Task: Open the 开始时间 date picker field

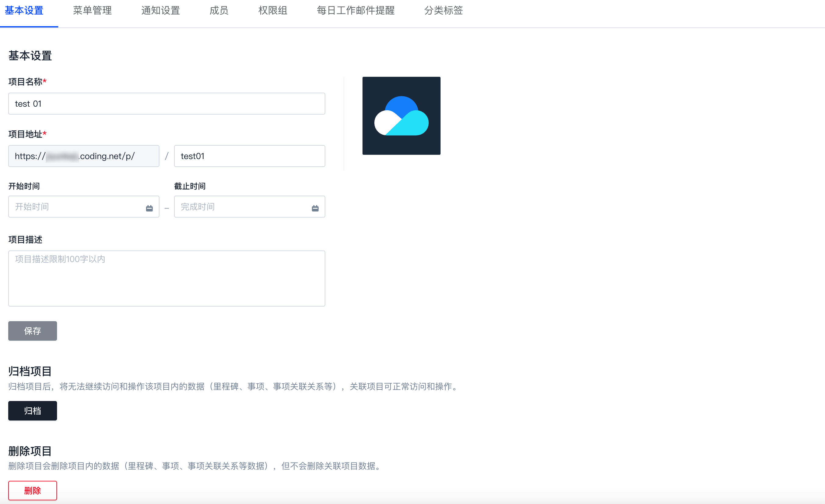Action: pos(77,207)
